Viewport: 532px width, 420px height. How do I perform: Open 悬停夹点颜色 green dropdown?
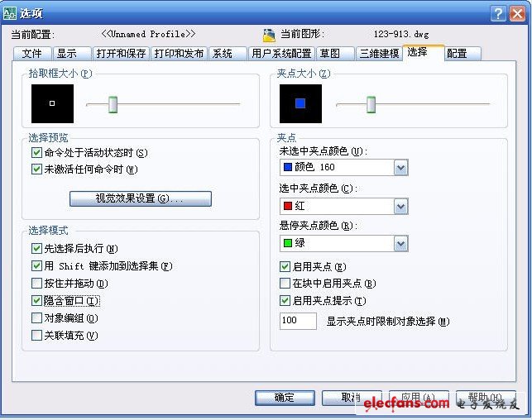[x=400, y=243]
